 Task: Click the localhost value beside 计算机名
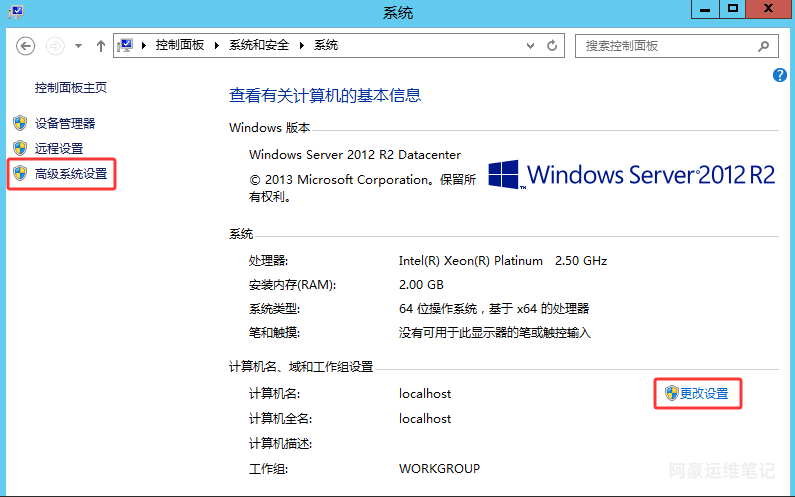point(425,394)
